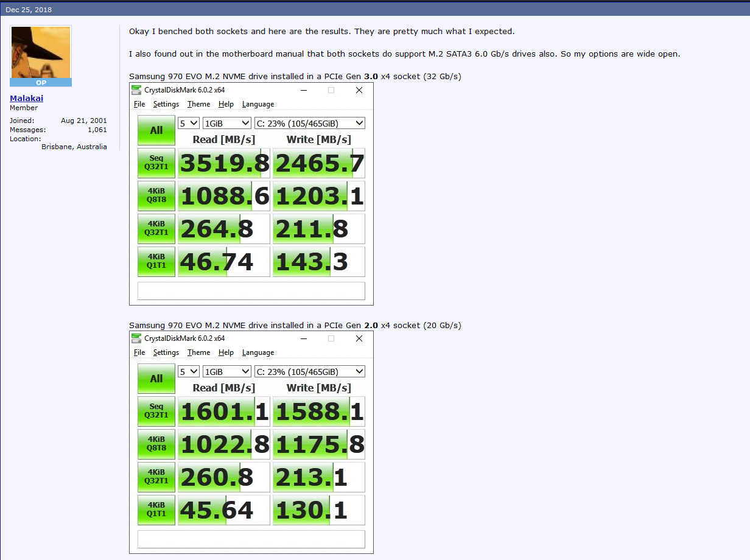Click the 260.8 read result
The height and width of the screenshot is (560, 750).
(224, 477)
